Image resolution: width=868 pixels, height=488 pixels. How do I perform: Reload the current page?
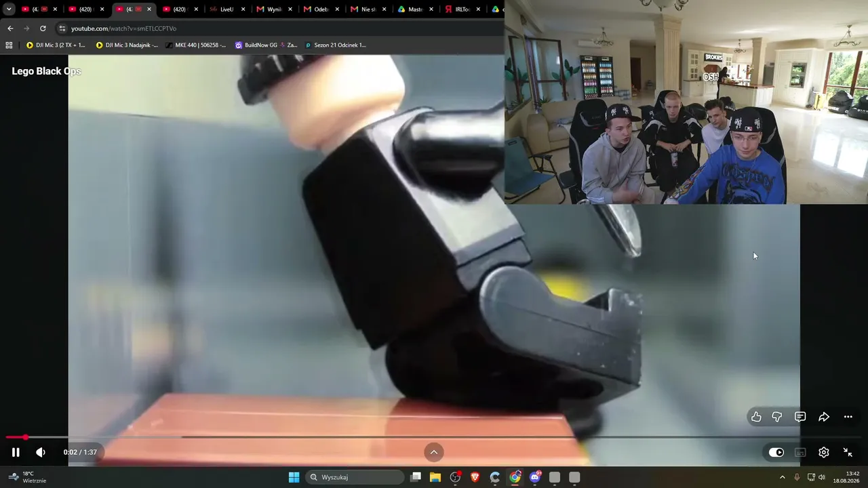(43, 28)
